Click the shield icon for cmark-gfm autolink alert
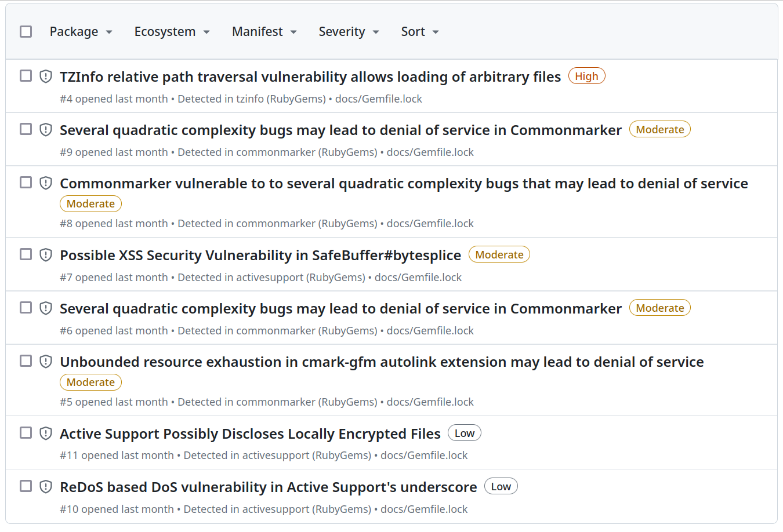This screenshot has height=532, width=783. coord(46,362)
